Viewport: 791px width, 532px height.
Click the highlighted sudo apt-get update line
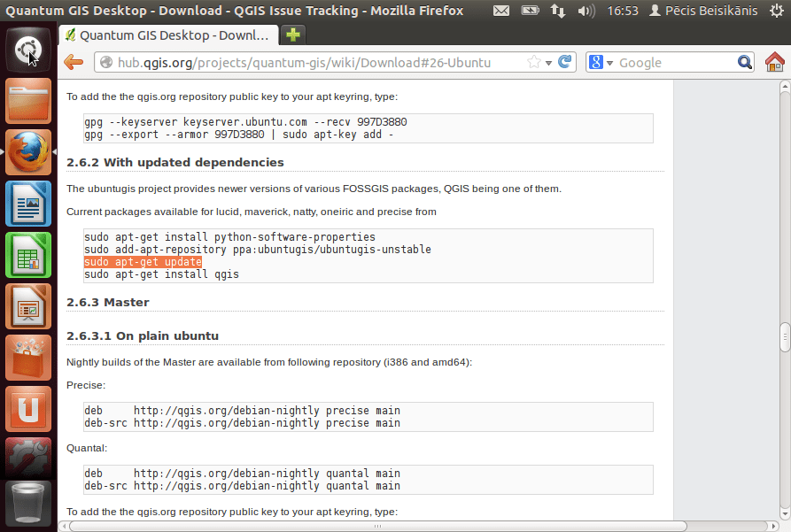(143, 262)
